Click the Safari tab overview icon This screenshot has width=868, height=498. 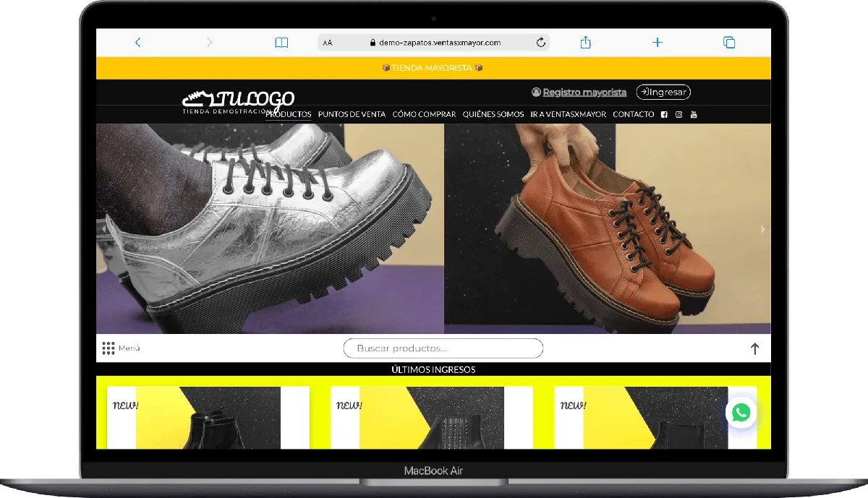(x=728, y=42)
